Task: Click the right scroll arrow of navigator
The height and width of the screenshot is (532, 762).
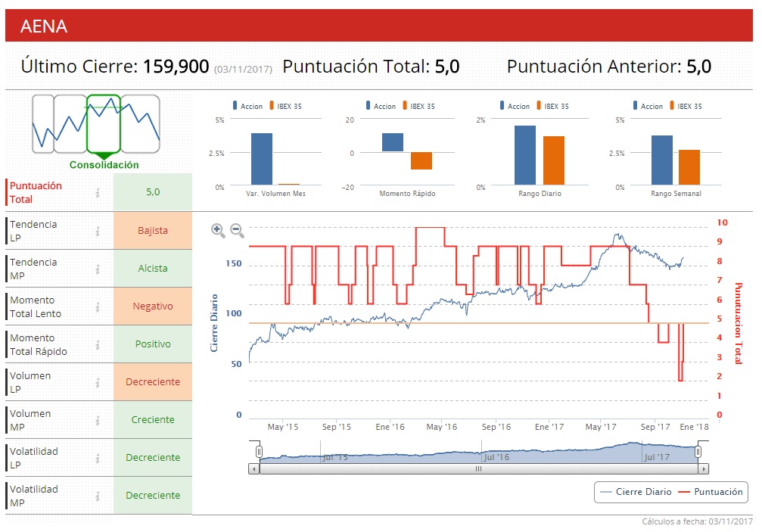Action: [x=703, y=469]
